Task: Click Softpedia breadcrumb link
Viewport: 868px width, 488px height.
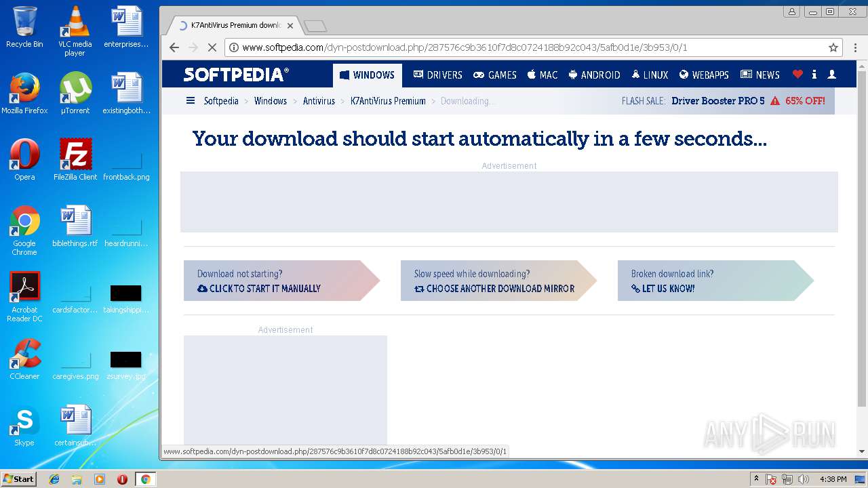Action: (221, 100)
